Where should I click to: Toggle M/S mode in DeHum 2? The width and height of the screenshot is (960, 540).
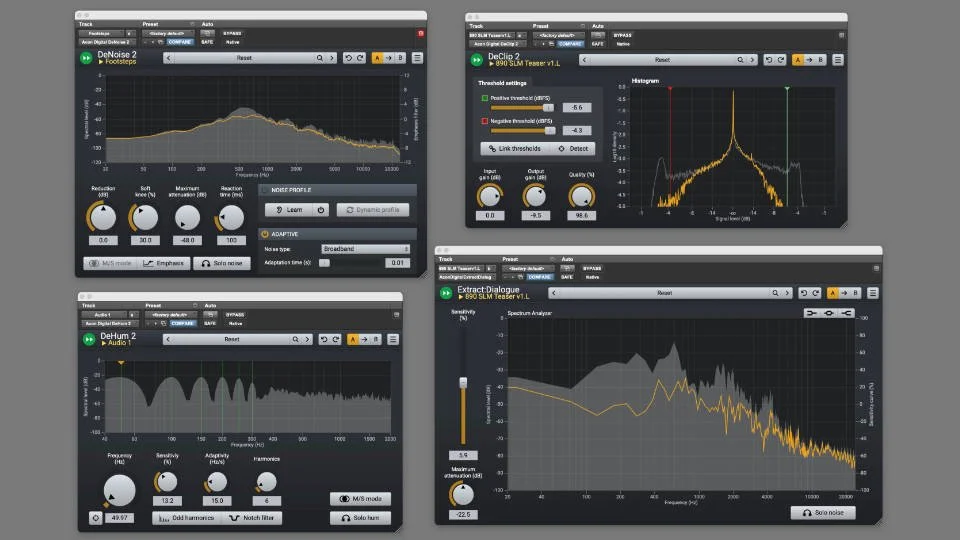point(361,499)
